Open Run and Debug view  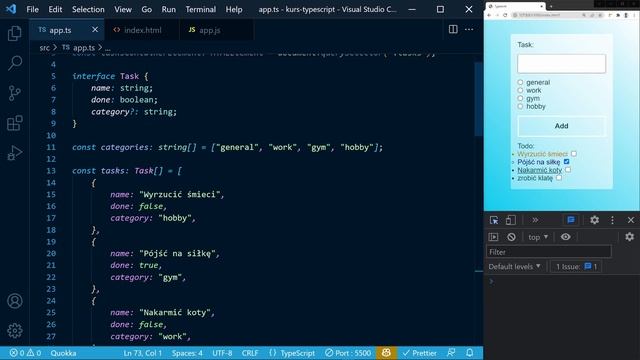click(15, 153)
